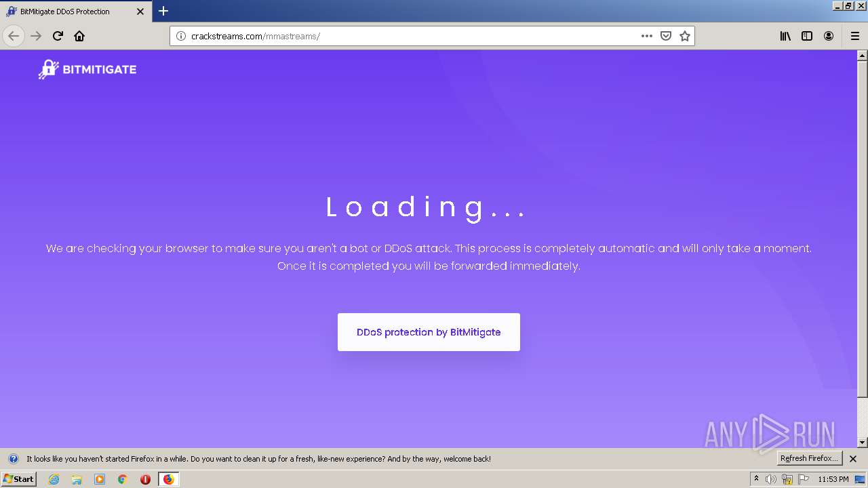Image resolution: width=868 pixels, height=488 pixels.
Task: Click the Loading... heading text
Action: coord(426,207)
